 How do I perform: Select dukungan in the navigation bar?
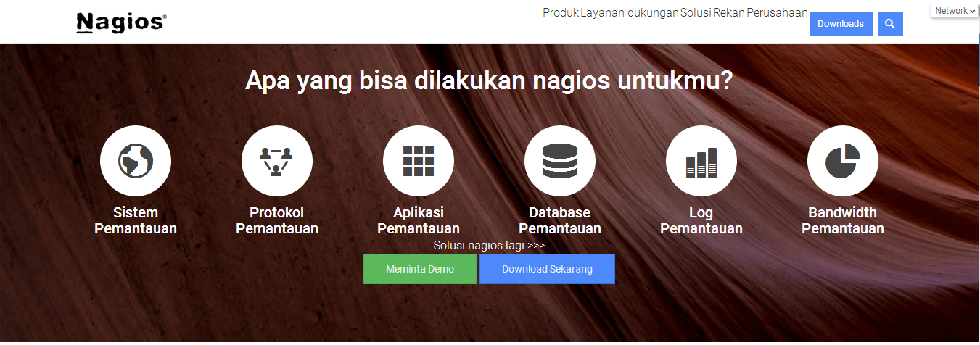click(x=652, y=13)
